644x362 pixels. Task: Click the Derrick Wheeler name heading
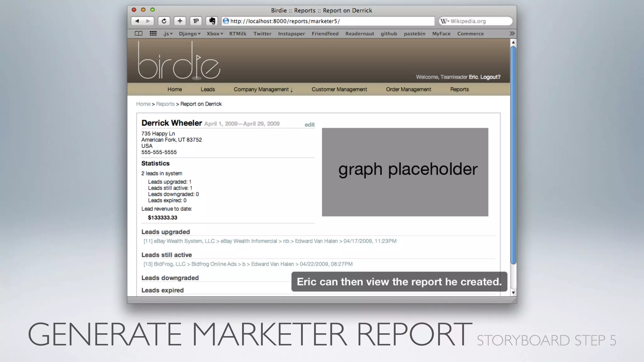coord(171,123)
